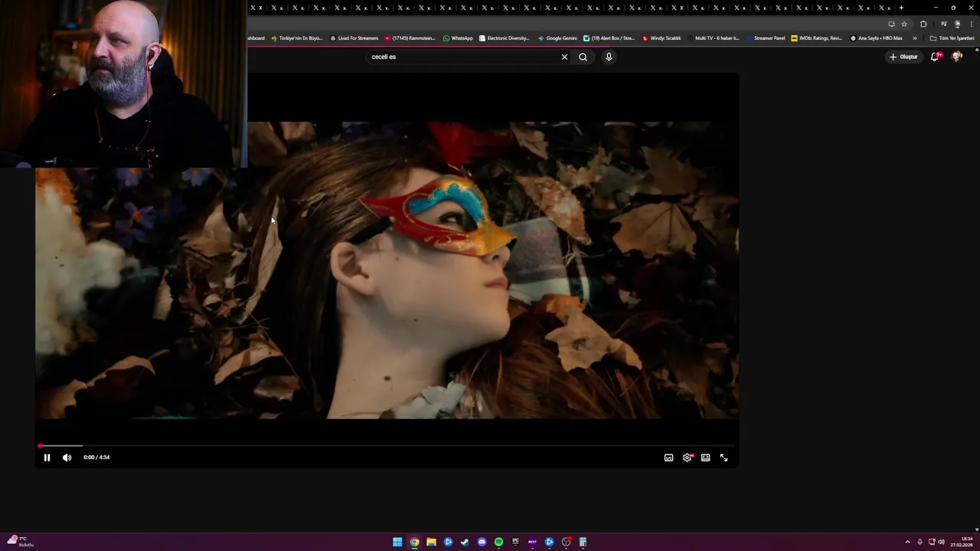This screenshot has height=551, width=980.
Task: Open the OBS icon with the red badge
Action: (566, 542)
